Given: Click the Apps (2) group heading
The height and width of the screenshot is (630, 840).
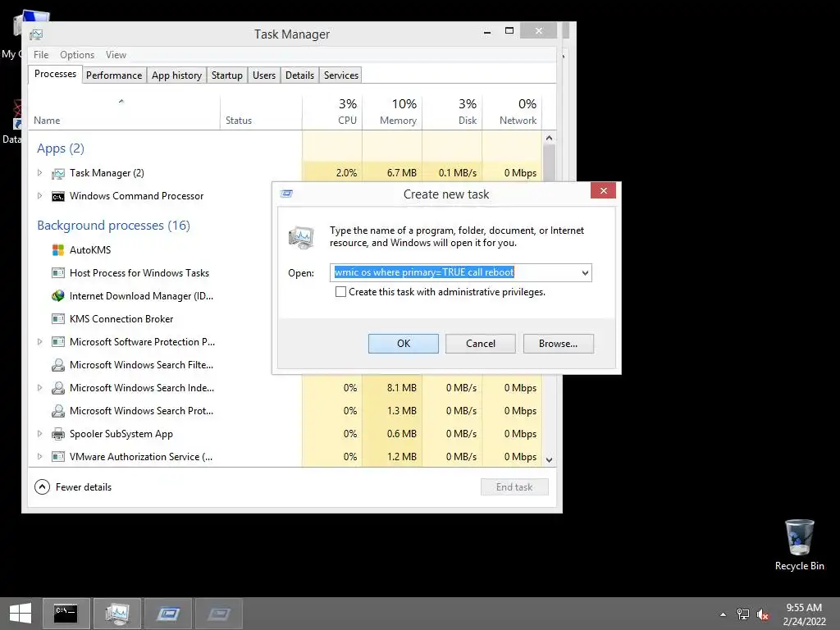Looking at the screenshot, I should [61, 148].
